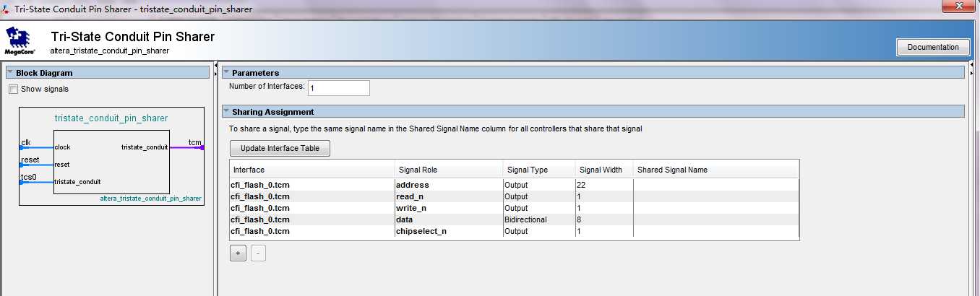This screenshot has height=296, width=980.
Task: Collapse the Sharing Assignment section
Action: click(226, 112)
